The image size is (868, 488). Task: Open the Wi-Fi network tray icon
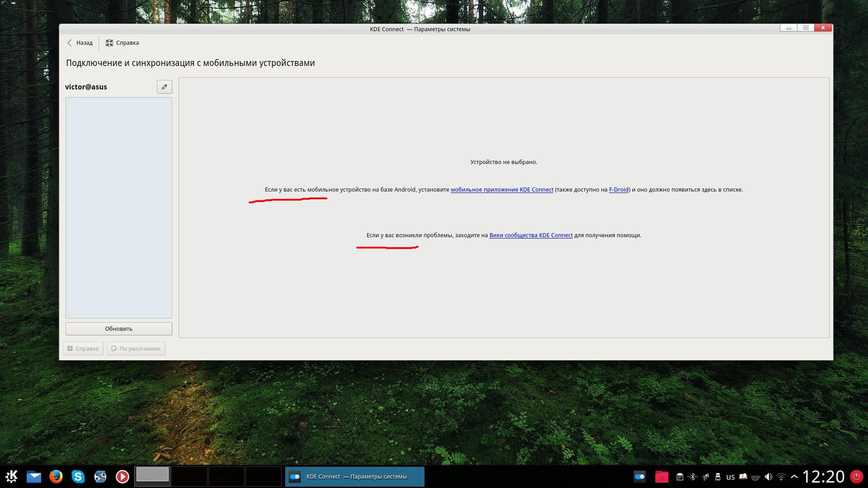pyautogui.click(x=781, y=477)
